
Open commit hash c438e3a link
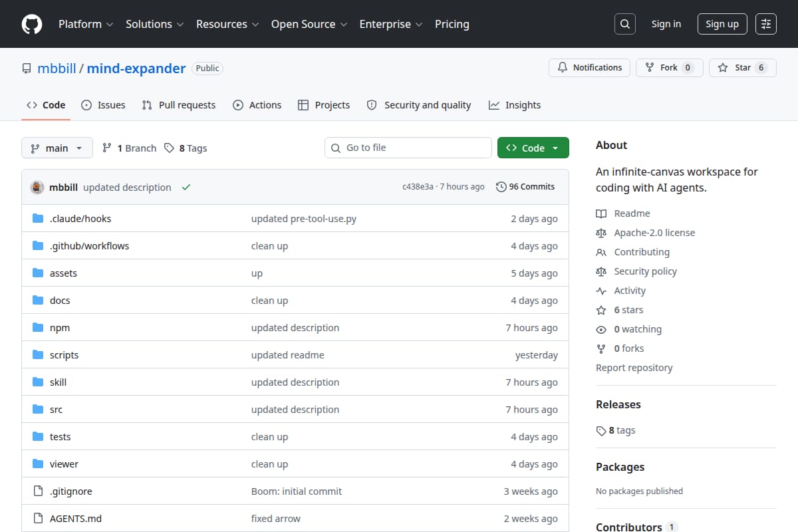tap(418, 187)
